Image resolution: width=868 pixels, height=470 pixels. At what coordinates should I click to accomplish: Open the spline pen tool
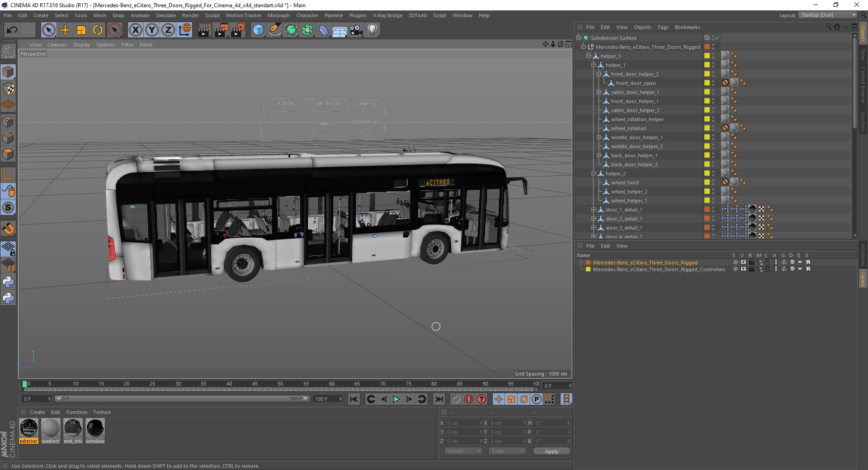pos(274,30)
